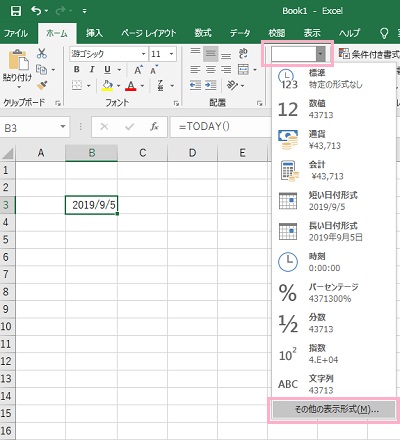Choose 短い日付形式 short date format

tap(334, 201)
